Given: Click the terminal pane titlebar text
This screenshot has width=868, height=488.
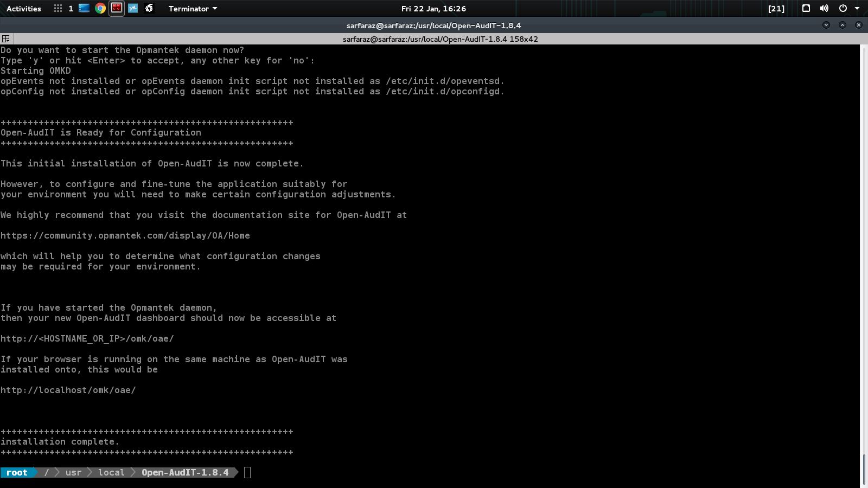Looking at the screenshot, I should pyautogui.click(x=440, y=39).
